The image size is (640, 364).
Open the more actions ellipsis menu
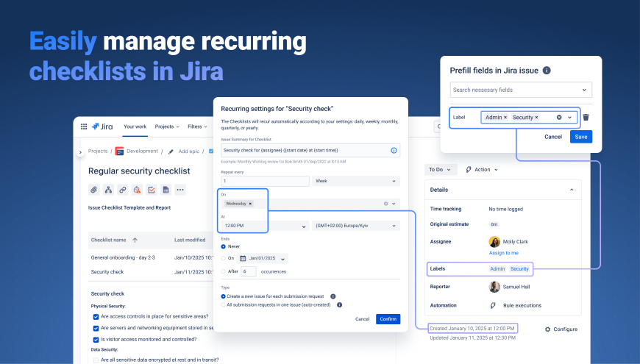pos(180,190)
